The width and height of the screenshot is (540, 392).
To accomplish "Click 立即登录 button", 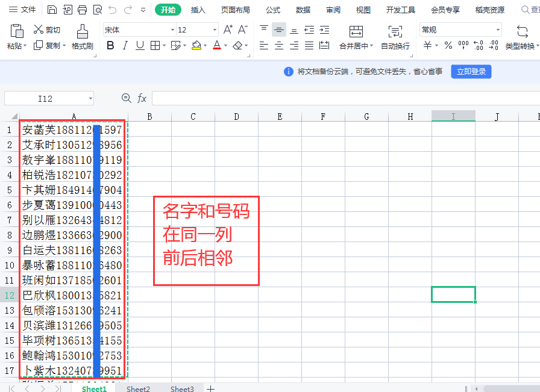I will [x=471, y=72].
